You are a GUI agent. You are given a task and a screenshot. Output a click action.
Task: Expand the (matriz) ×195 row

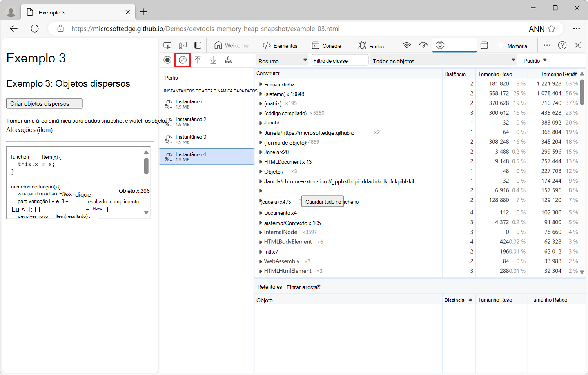tap(261, 103)
